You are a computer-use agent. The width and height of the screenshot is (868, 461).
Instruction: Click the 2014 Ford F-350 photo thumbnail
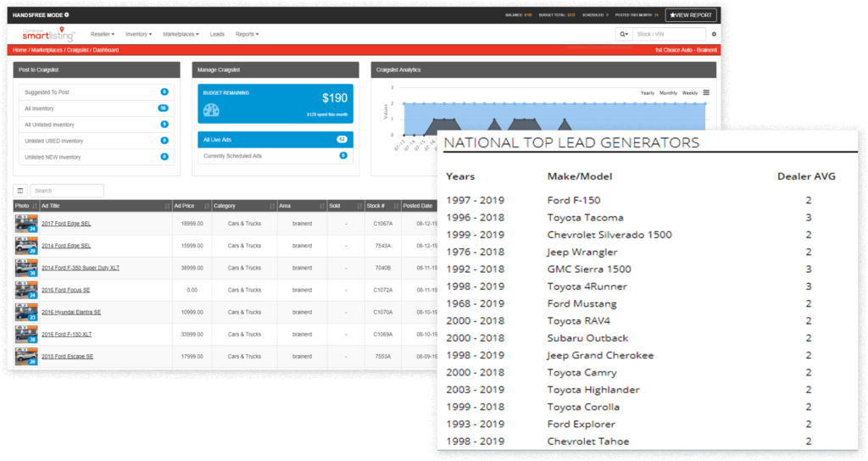tap(26, 268)
